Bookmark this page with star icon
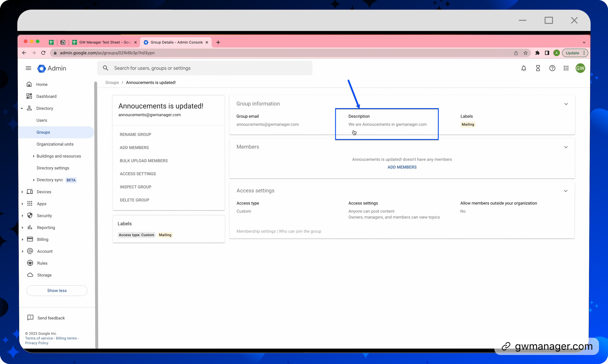This screenshot has height=364, width=608. [x=525, y=53]
